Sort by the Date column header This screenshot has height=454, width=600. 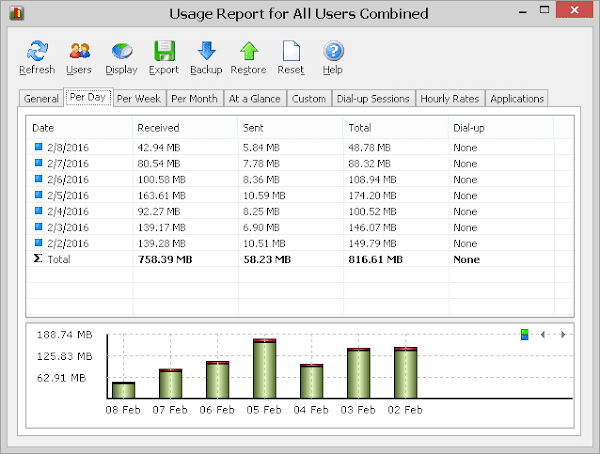coord(80,128)
